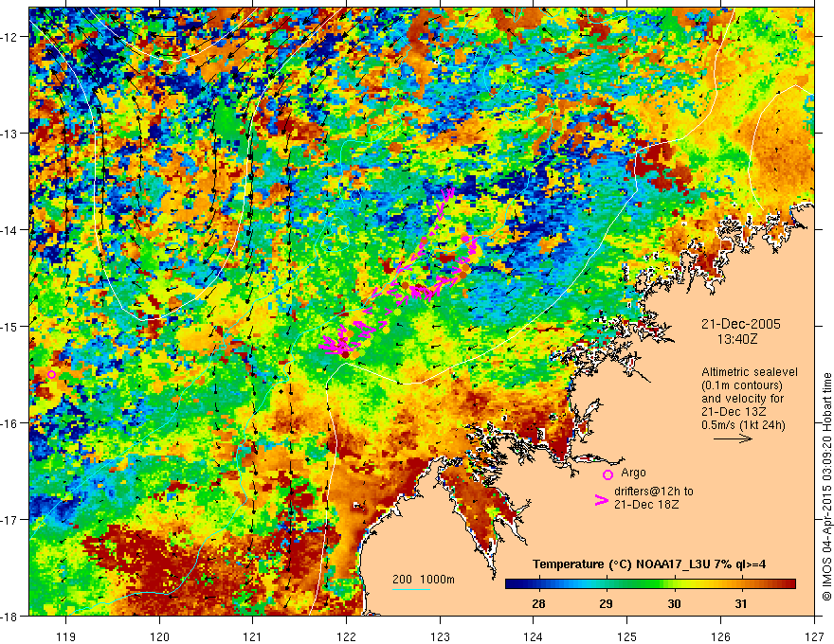Click the temperature color bar
834x644 pixels.
click(x=650, y=583)
